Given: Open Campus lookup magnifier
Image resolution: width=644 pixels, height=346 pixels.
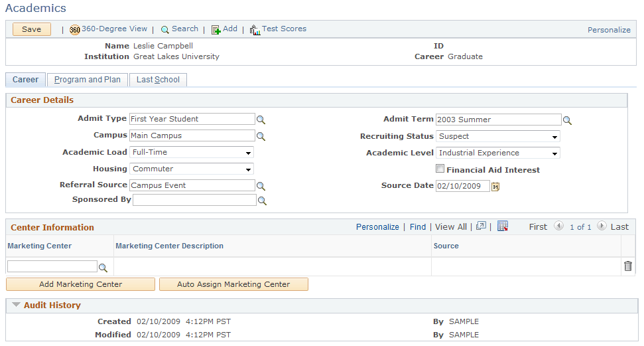Looking at the screenshot, I should tap(261, 136).
